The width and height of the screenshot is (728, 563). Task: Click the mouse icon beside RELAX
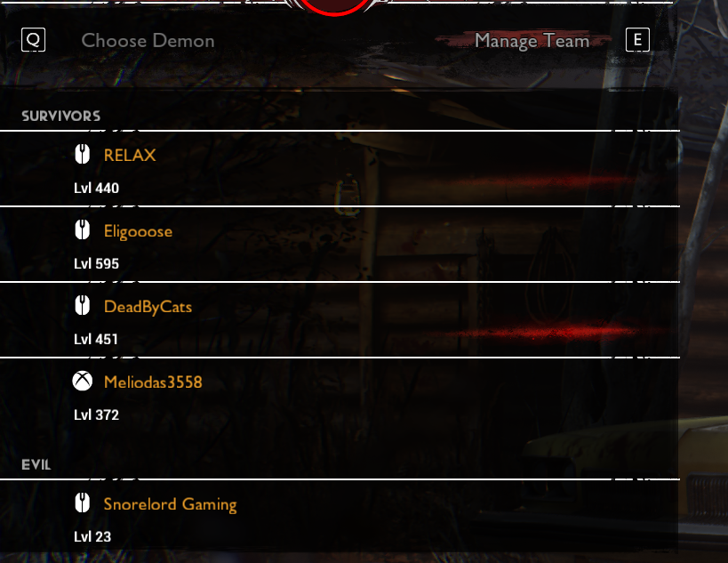click(x=82, y=154)
